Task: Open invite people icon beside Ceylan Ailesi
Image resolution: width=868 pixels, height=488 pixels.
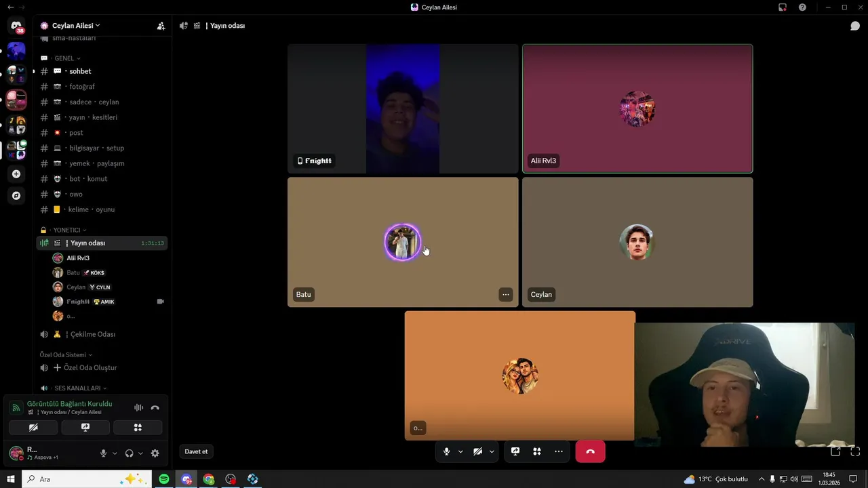Action: click(x=161, y=26)
